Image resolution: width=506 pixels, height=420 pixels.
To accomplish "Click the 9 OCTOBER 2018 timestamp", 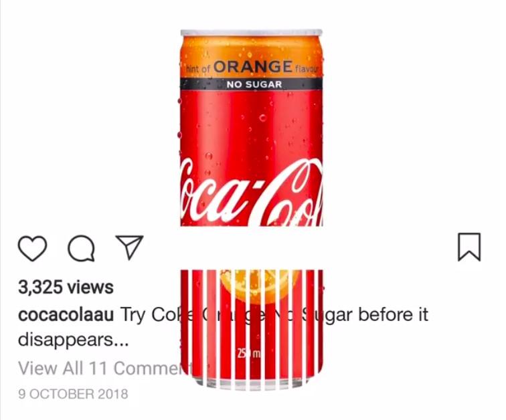I will (x=73, y=394).
